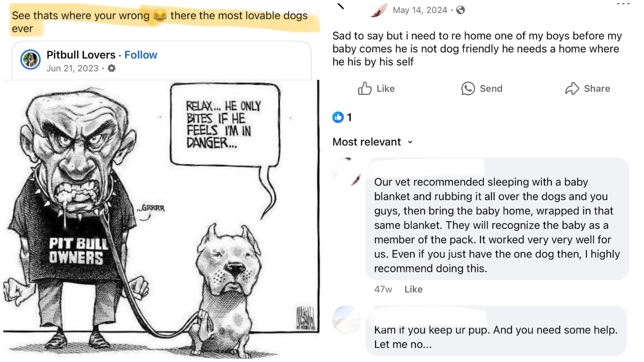Click the globe privacy icon beside May 14, 2024
This screenshot has height=362, width=644.
coord(461,10)
